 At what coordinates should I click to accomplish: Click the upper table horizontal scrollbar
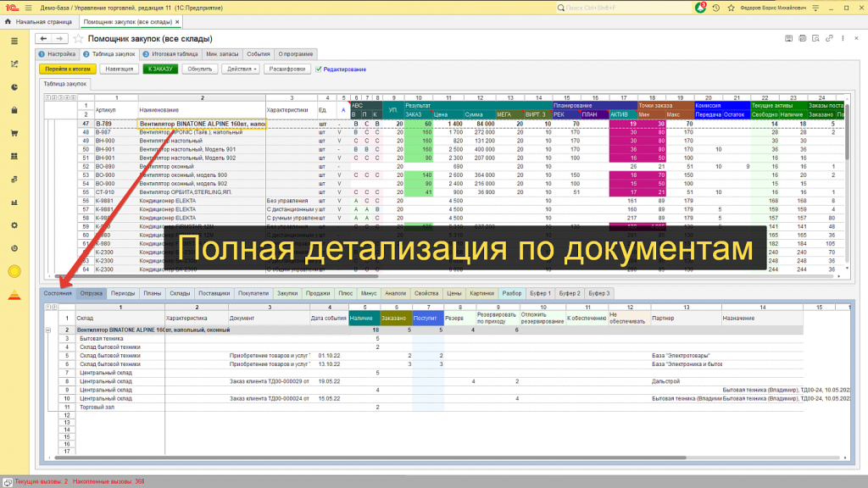tap(216, 276)
